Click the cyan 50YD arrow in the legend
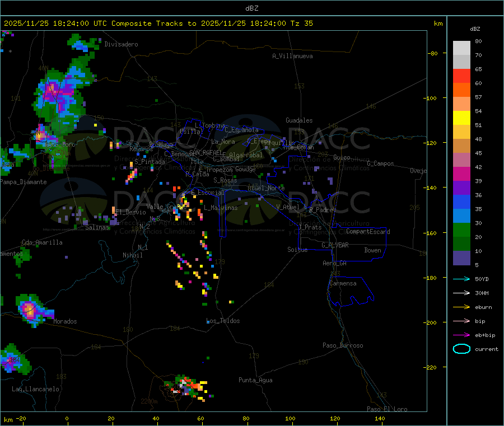This screenshot has width=504, height=426. pos(461,279)
